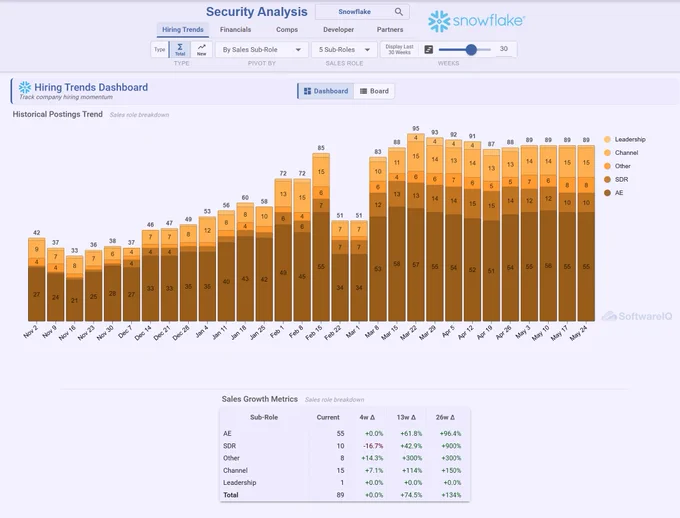Click the Nov 2 bar totaling 42
Image resolution: width=680 pixels, height=518 pixels.
click(x=36, y=279)
